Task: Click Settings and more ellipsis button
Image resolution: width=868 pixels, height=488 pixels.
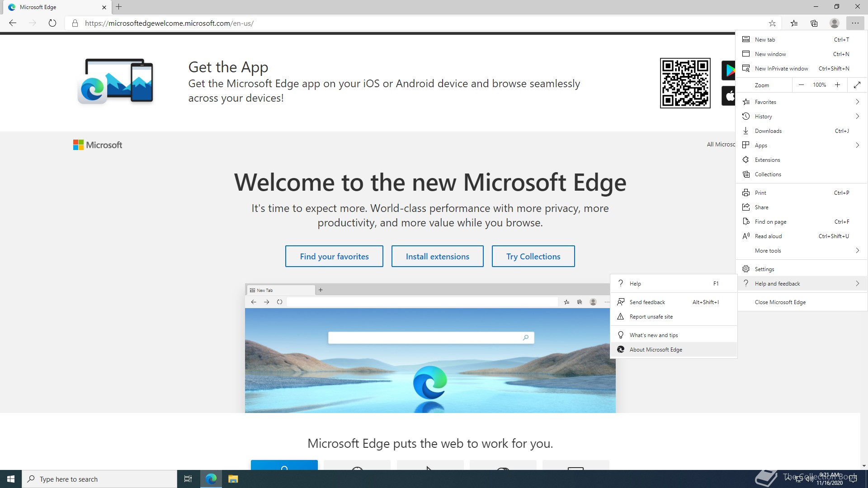Action: click(855, 23)
